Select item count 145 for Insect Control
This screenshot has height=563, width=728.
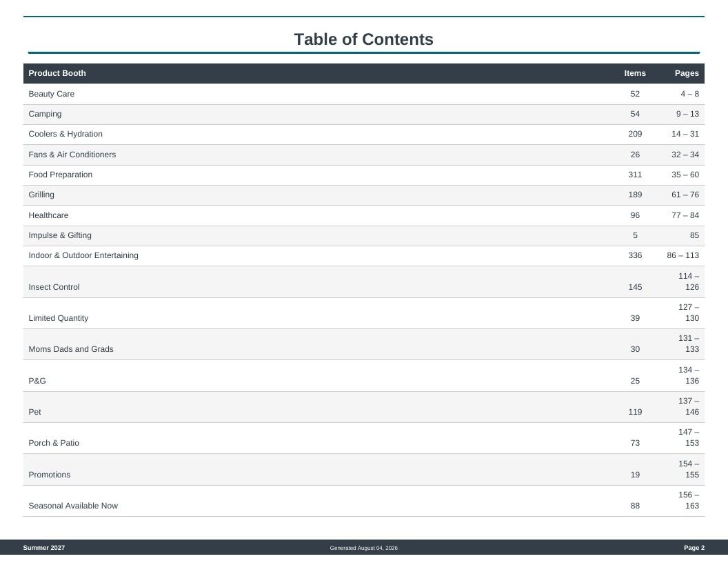tap(635, 287)
